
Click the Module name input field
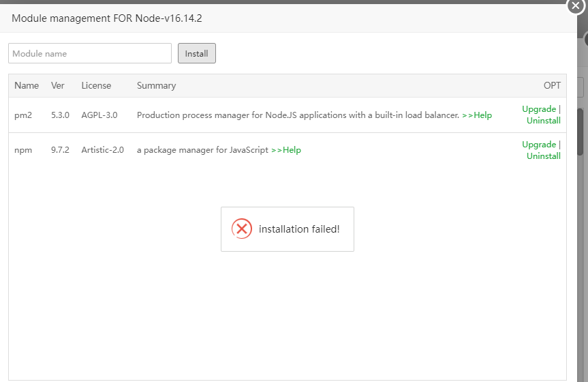pos(90,53)
